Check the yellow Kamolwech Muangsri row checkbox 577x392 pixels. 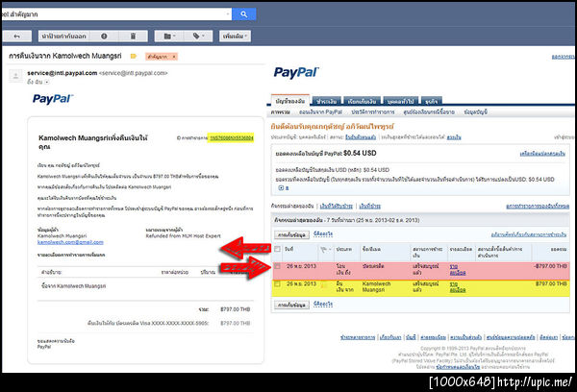coord(278,283)
